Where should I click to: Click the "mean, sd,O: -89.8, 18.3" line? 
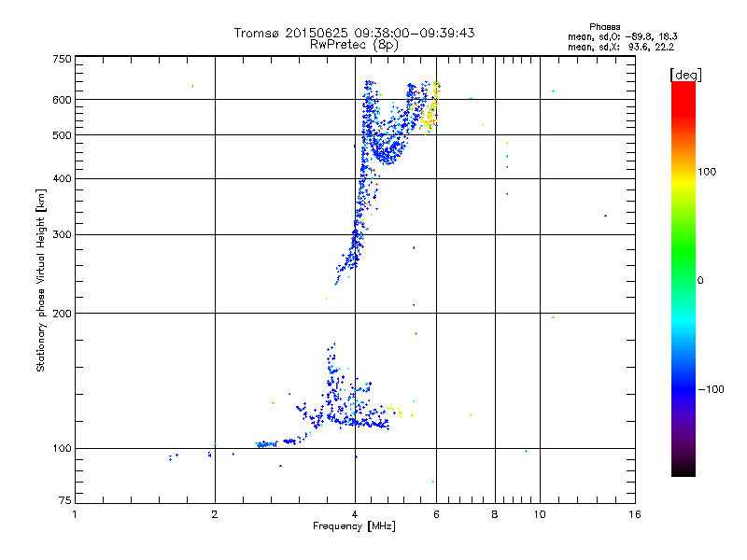pyautogui.click(x=622, y=37)
